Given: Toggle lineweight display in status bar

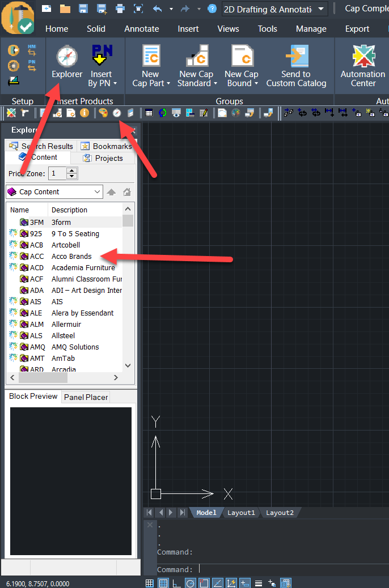Looking at the screenshot, I should (259, 583).
